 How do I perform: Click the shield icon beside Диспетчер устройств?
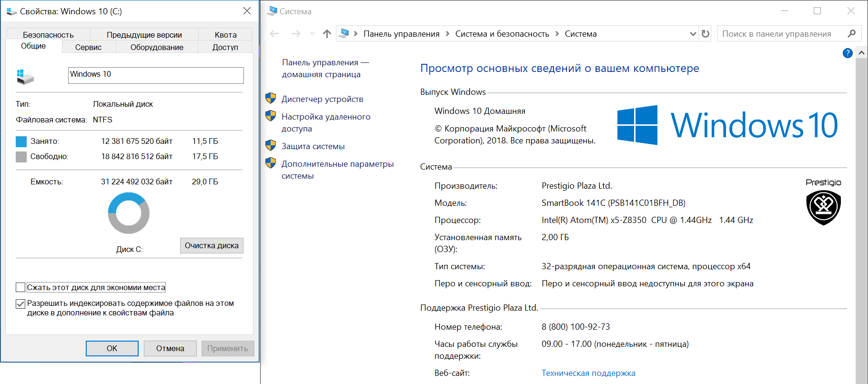coord(271,98)
